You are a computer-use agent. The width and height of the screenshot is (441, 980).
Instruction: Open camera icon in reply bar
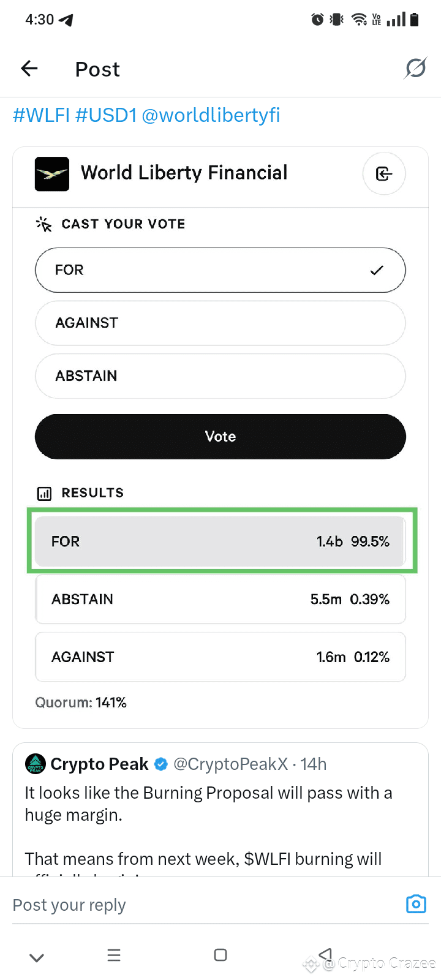[416, 904]
